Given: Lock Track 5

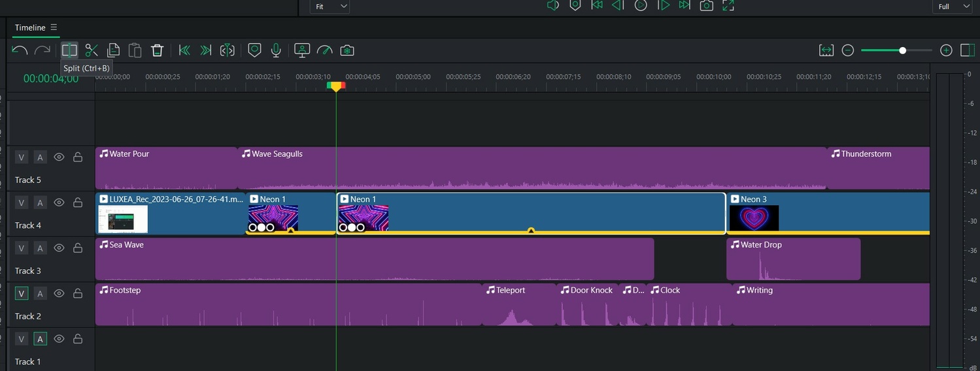Looking at the screenshot, I should pyautogui.click(x=78, y=157).
